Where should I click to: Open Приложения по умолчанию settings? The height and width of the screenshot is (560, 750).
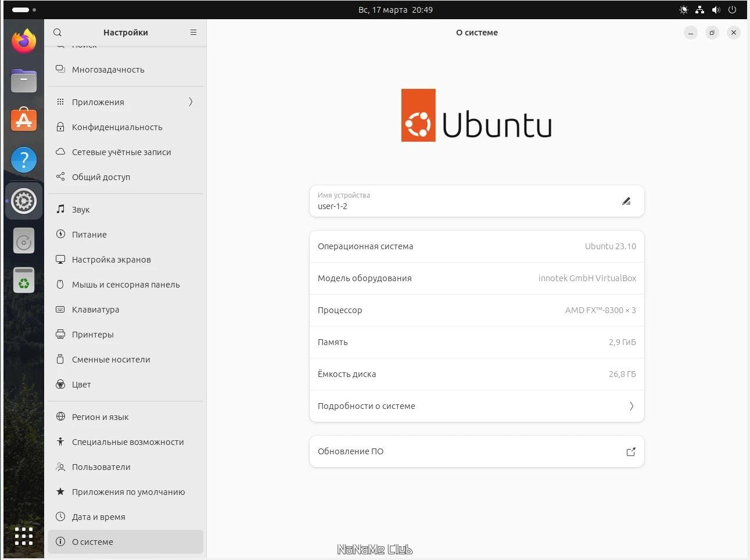pyautogui.click(x=125, y=491)
